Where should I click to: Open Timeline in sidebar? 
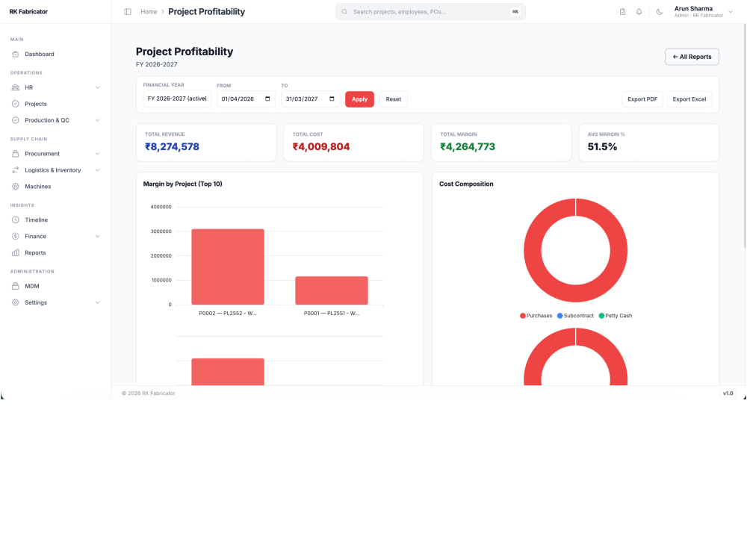tap(55, 220)
